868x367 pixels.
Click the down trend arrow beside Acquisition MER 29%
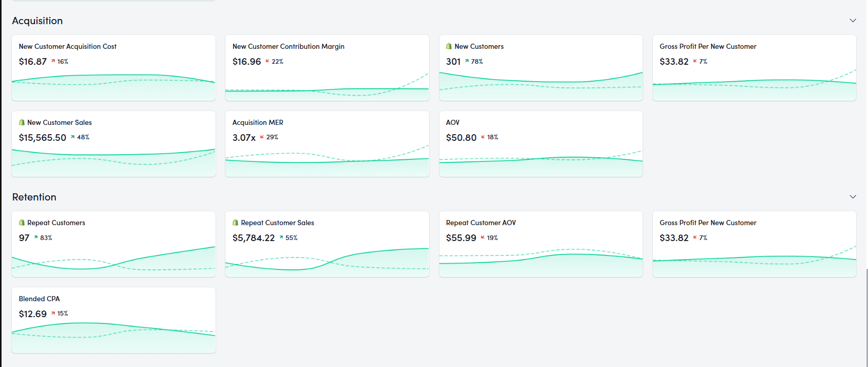click(262, 137)
